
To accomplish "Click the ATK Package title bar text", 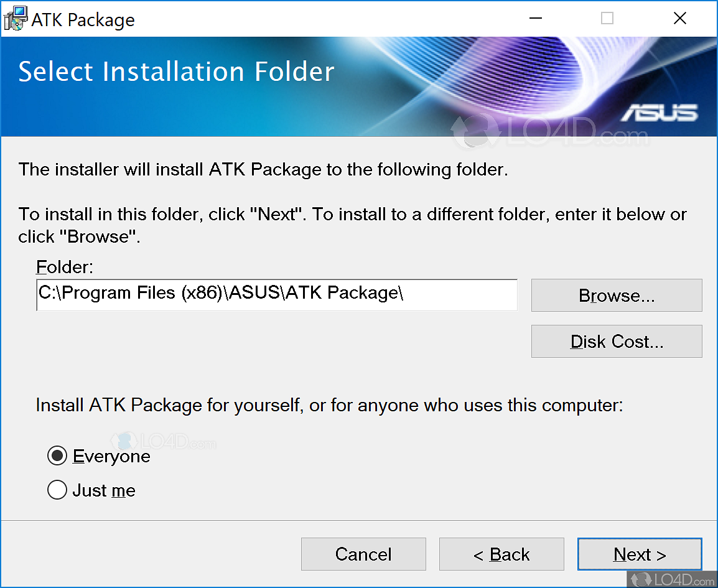I will coord(83,20).
